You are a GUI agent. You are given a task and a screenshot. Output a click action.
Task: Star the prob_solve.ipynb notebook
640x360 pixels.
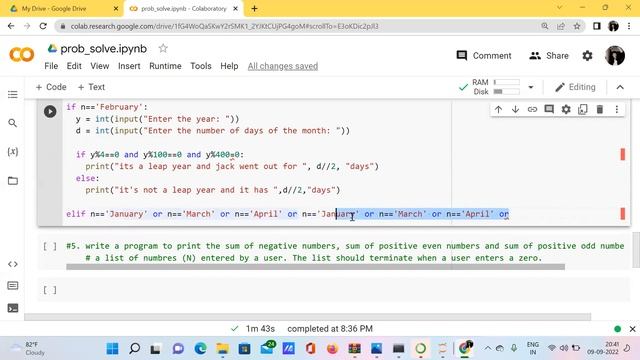pos(163,49)
